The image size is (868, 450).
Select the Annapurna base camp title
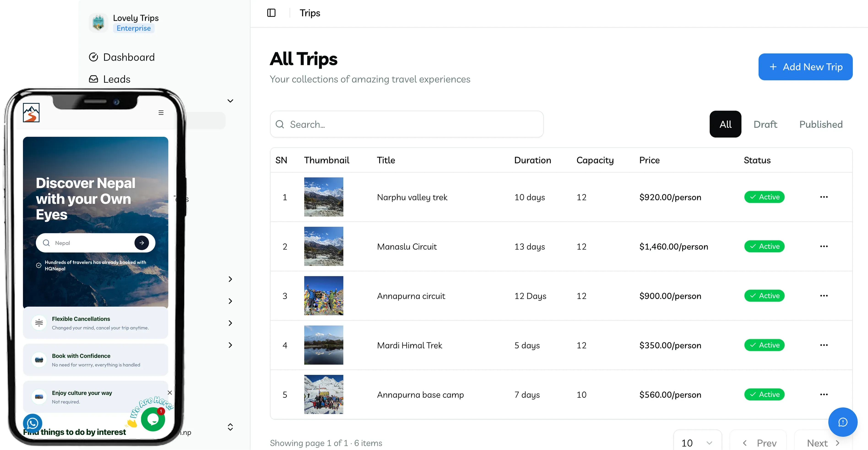pos(420,394)
